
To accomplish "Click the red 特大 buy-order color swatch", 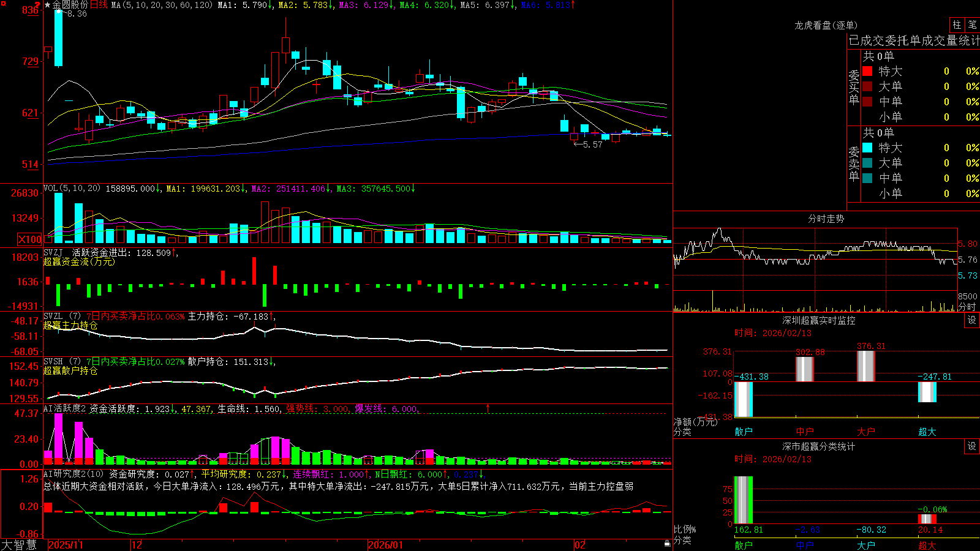I will 867,71.
